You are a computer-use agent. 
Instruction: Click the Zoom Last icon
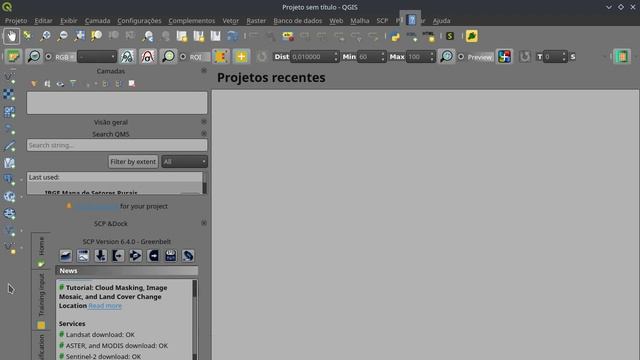coord(148,36)
